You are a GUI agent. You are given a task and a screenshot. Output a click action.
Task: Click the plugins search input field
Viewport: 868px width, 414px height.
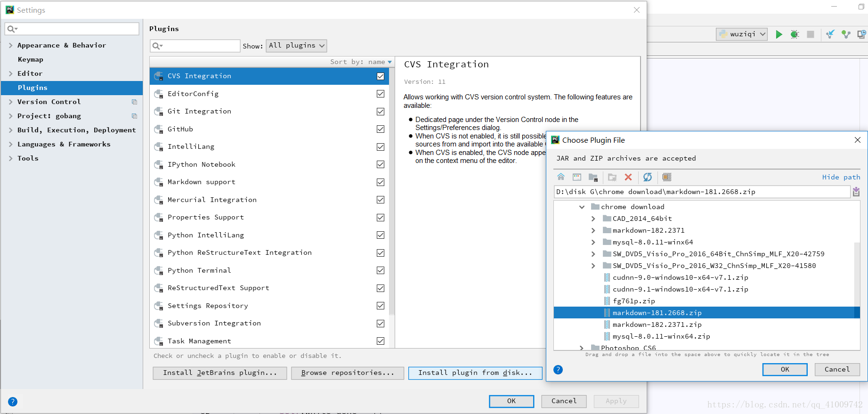tap(195, 46)
